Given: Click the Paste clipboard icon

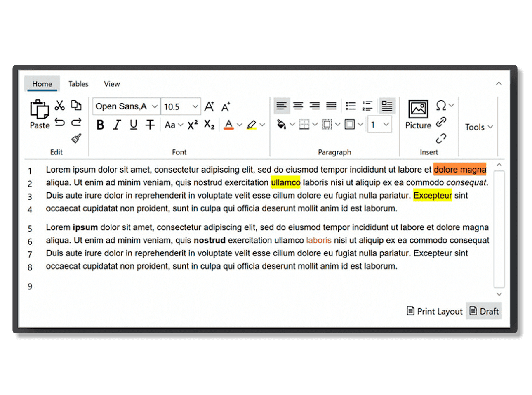Looking at the screenshot, I should click(x=40, y=109).
